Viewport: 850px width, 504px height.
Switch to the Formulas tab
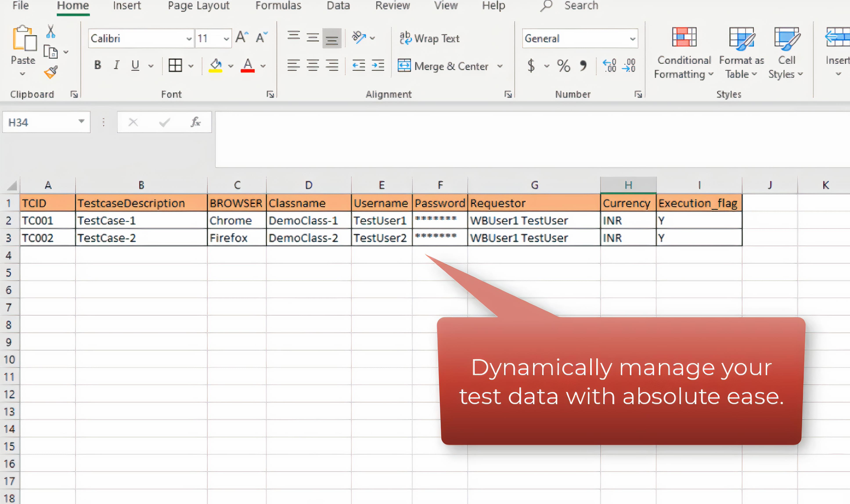tap(278, 5)
